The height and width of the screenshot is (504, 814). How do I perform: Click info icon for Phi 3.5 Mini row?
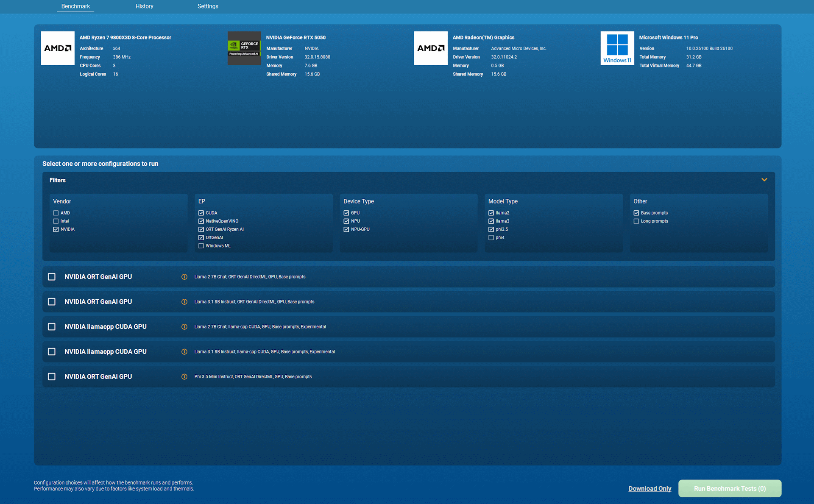(x=184, y=377)
